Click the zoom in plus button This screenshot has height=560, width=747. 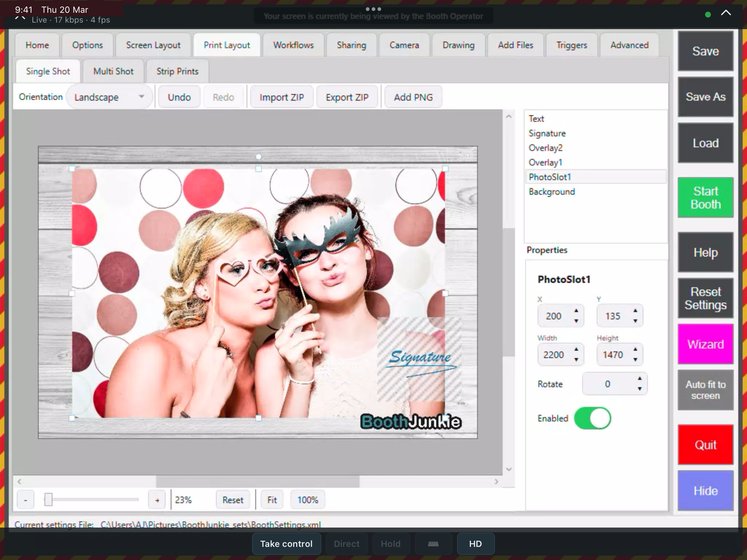click(157, 500)
